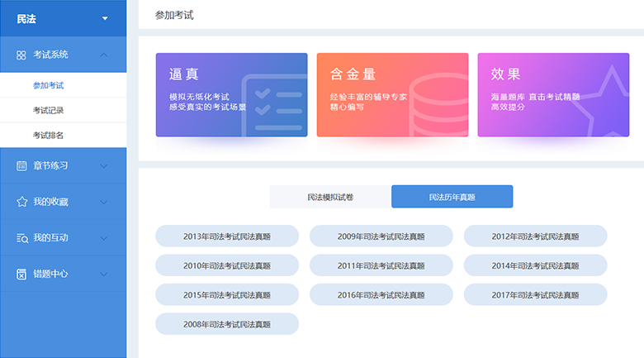Open the 民法 subject dropdown
Image resolution: width=644 pixels, height=358 pixels.
(x=104, y=18)
